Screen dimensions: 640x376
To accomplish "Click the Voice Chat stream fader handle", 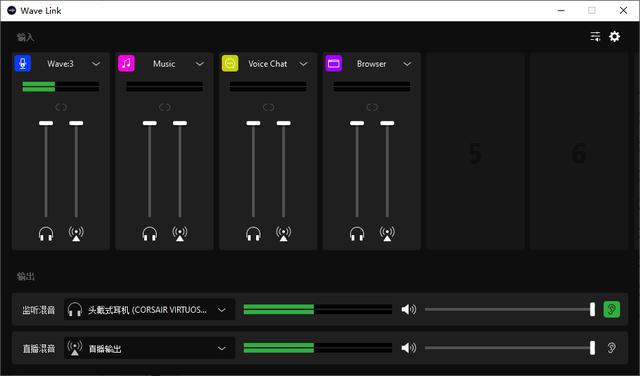I will [283, 123].
